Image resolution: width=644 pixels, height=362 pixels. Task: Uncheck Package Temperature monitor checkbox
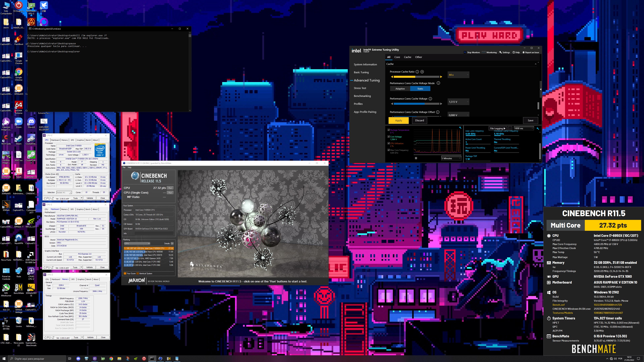[x=389, y=130]
